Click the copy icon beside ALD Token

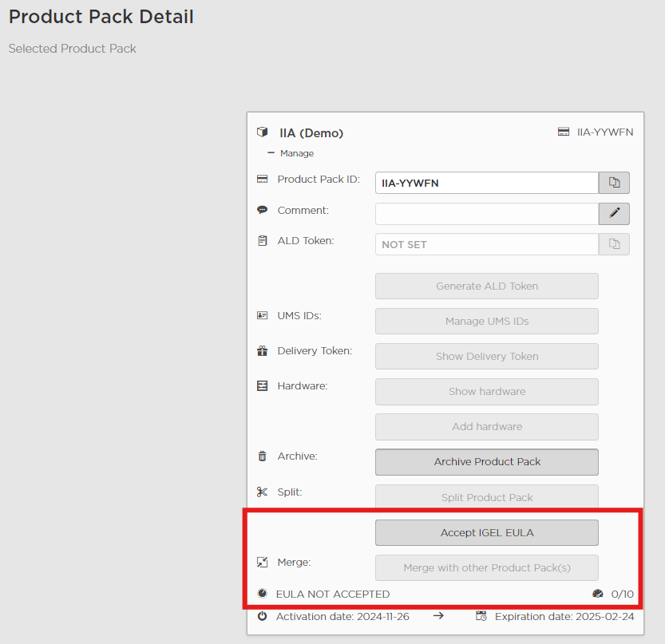[614, 244]
